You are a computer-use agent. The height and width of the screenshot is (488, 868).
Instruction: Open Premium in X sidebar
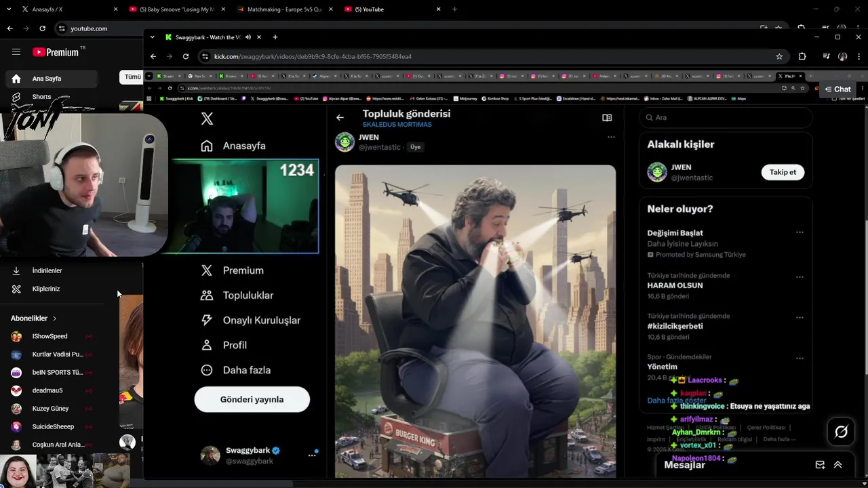[232, 270]
